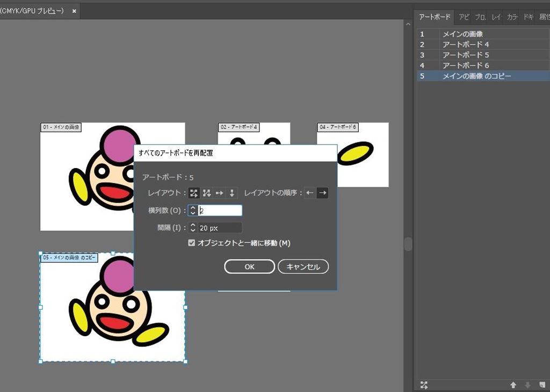Open the レイ (Layers) panel tab
Image resolution: width=550 pixels, height=392 pixels.
pyautogui.click(x=497, y=17)
